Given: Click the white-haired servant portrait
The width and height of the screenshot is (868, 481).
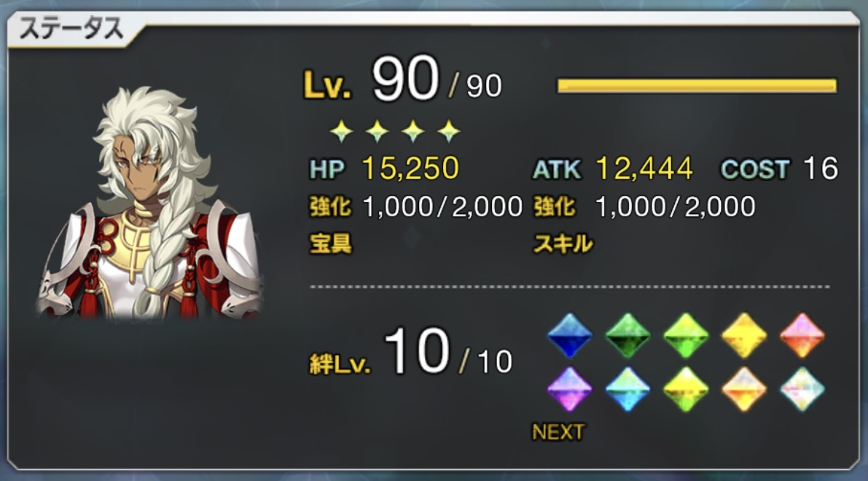Looking at the screenshot, I should pyautogui.click(x=149, y=202).
